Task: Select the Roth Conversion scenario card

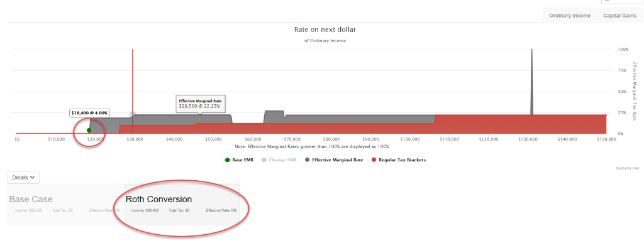Action: click(182, 204)
